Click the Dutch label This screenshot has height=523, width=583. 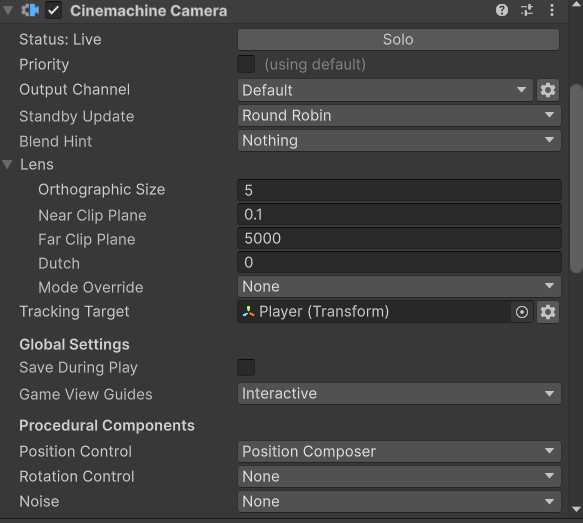click(59, 264)
